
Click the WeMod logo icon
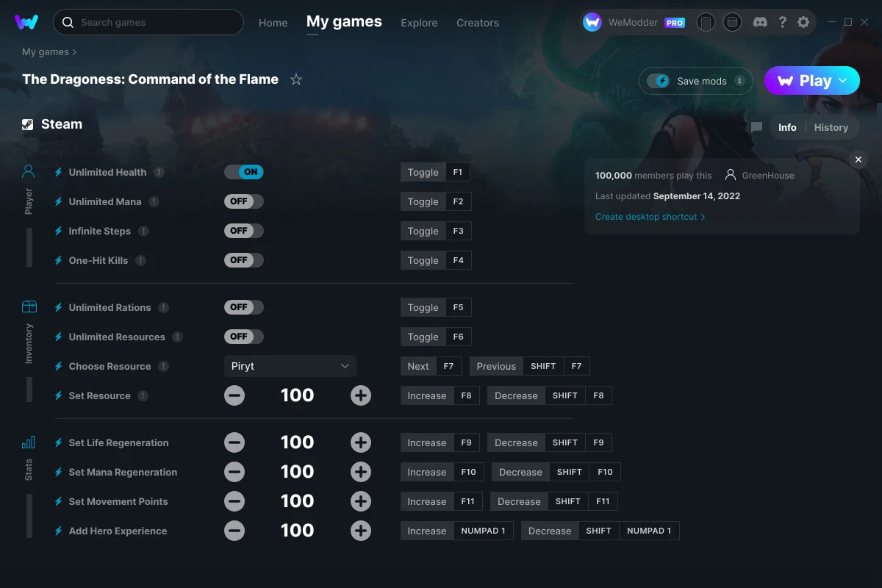pyautogui.click(x=26, y=22)
